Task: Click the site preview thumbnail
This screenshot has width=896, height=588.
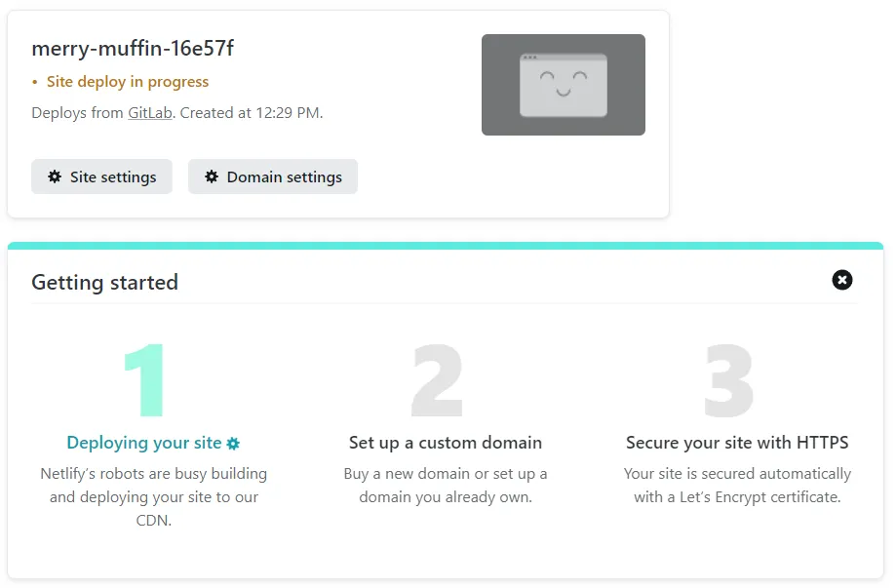Action: point(563,85)
